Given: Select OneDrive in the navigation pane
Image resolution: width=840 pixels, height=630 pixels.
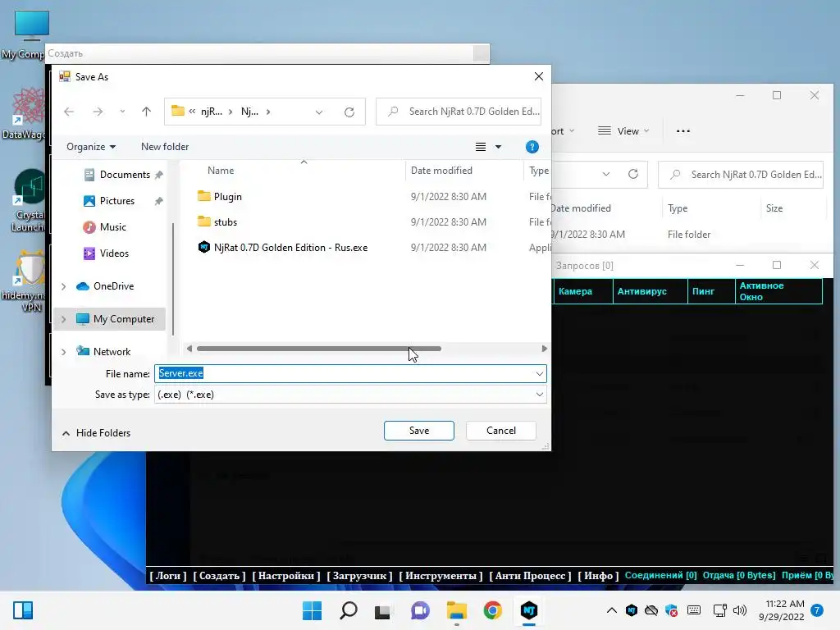Looking at the screenshot, I should (113, 286).
